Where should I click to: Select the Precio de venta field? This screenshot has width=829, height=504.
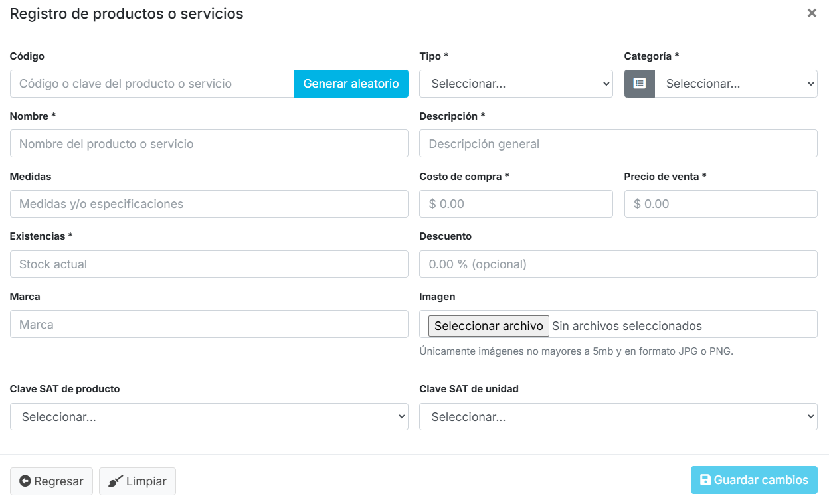[x=721, y=204]
